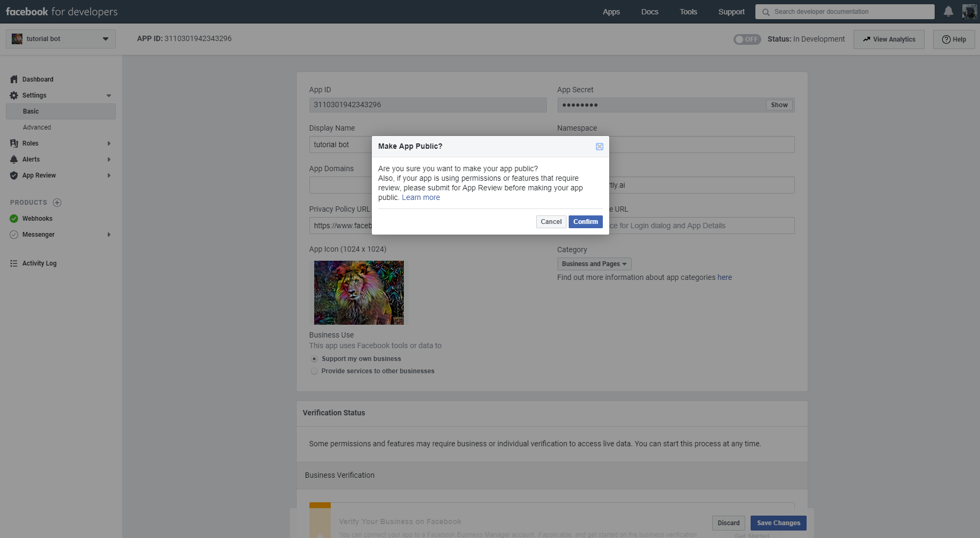
Task: Open the tutorial bot app selector dropdown
Action: (61, 38)
